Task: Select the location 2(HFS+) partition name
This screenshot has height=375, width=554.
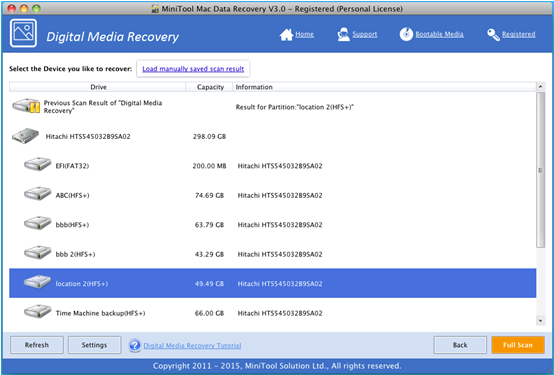Action: (82, 283)
